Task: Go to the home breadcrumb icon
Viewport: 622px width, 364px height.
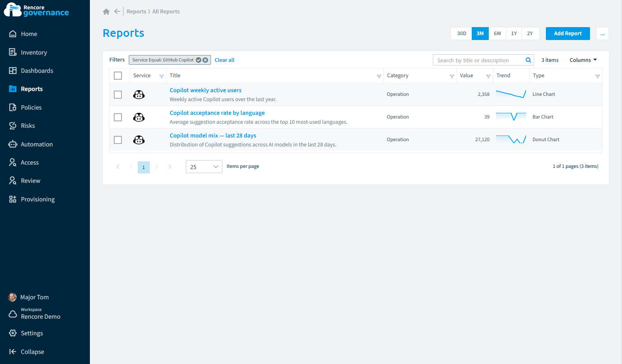Action: point(106,12)
